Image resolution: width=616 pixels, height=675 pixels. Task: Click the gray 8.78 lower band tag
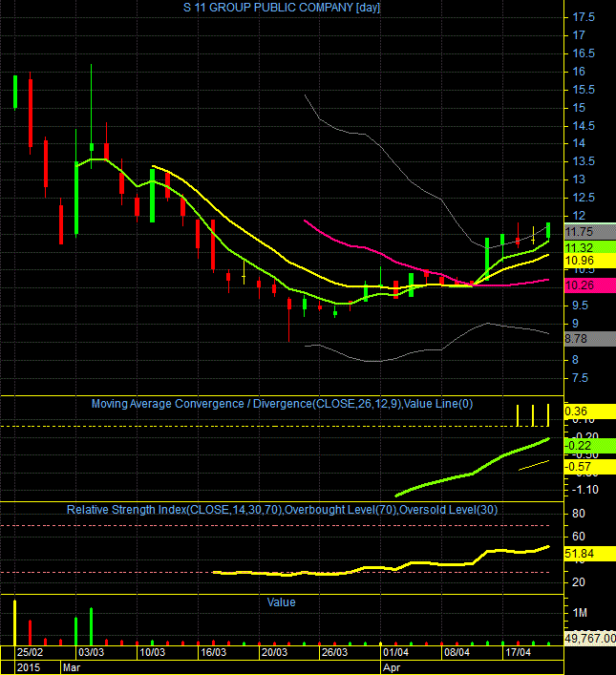(x=590, y=339)
